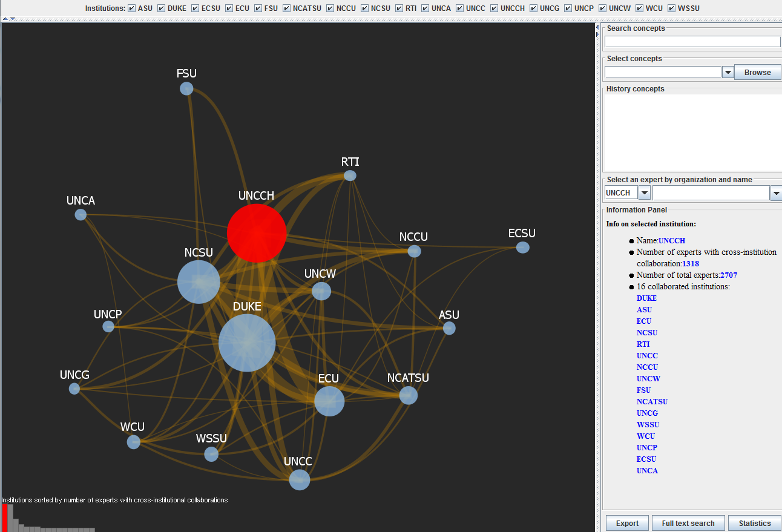Click the red bar in histogram

[5, 518]
